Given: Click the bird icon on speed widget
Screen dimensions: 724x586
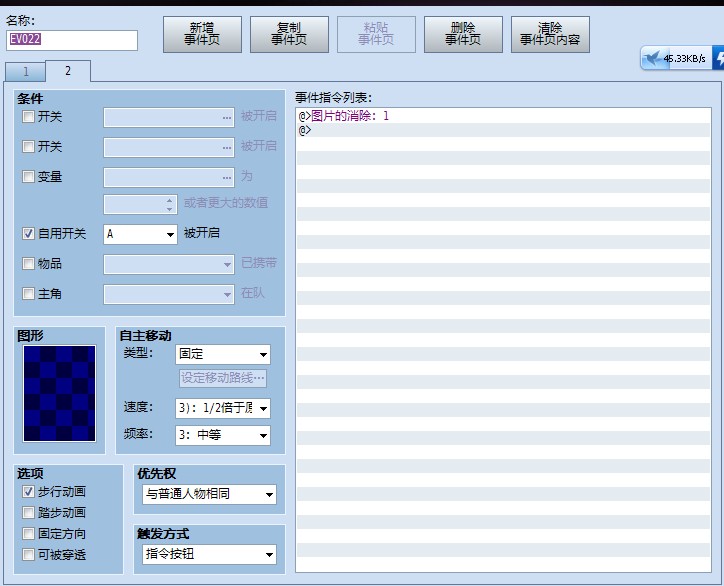Looking at the screenshot, I should click(653, 59).
